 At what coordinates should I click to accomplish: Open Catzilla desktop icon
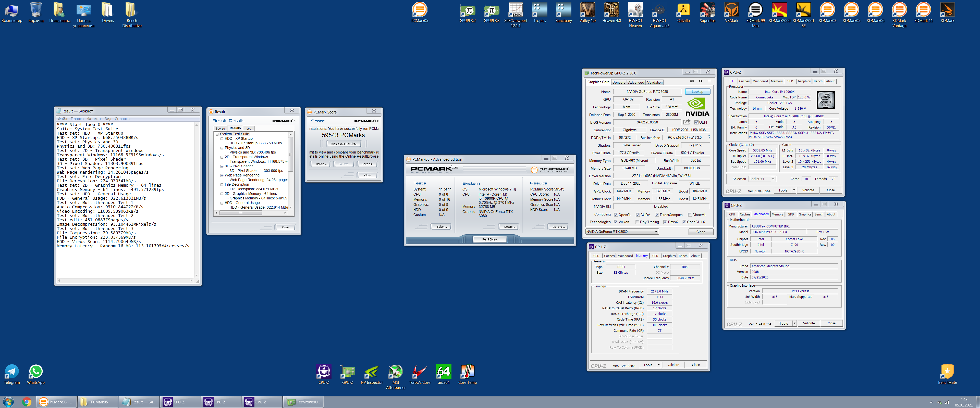pos(683,12)
